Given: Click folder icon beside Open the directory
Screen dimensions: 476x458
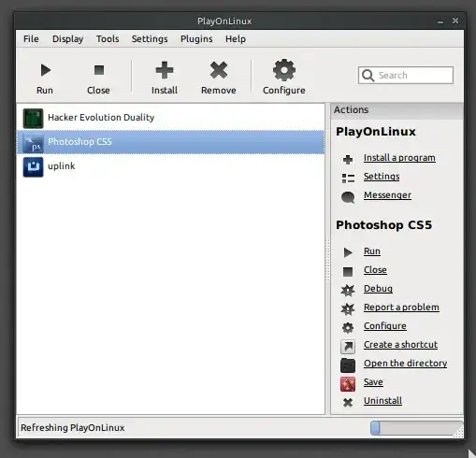Looking at the screenshot, I should tap(348, 365).
